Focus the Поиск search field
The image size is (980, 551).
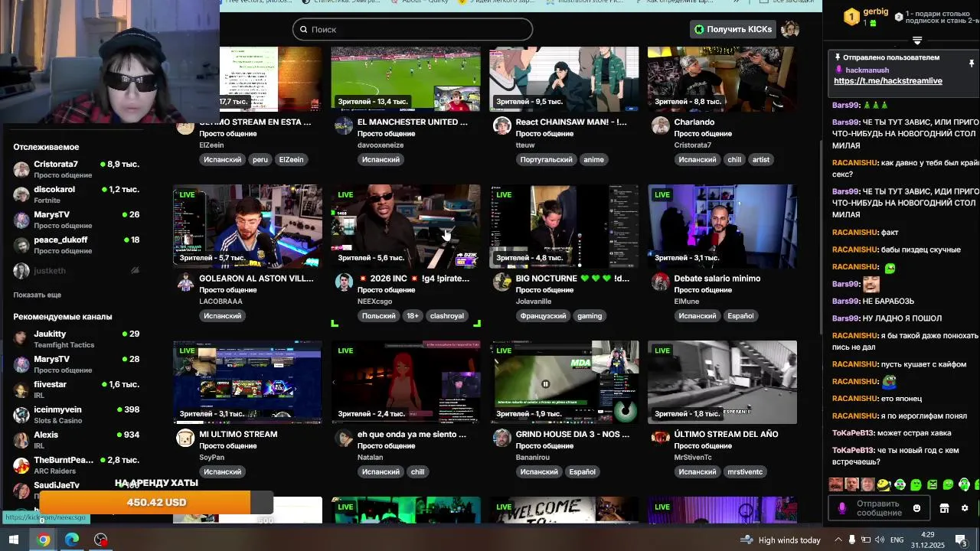pyautogui.click(x=412, y=29)
